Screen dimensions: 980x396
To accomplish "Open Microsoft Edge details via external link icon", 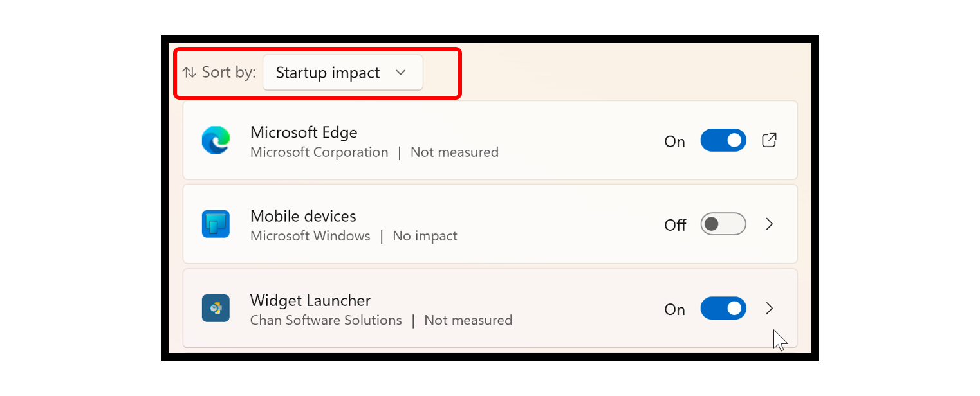I will pyautogui.click(x=769, y=139).
